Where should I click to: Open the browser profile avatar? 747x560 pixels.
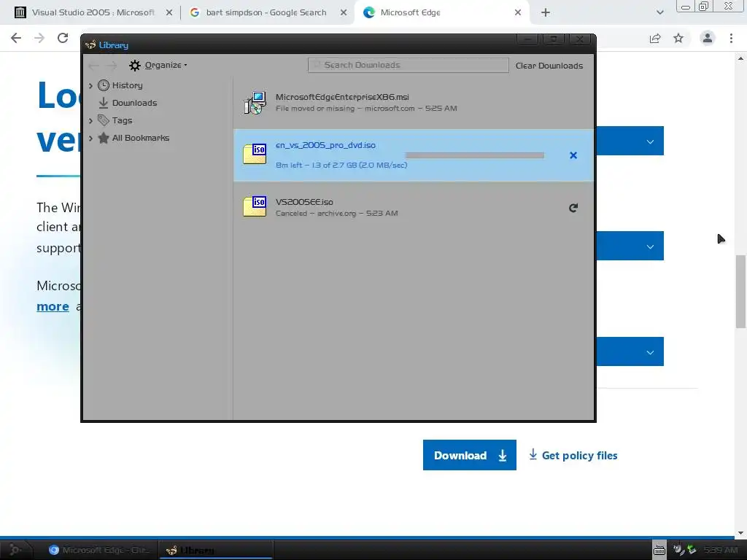(x=708, y=38)
